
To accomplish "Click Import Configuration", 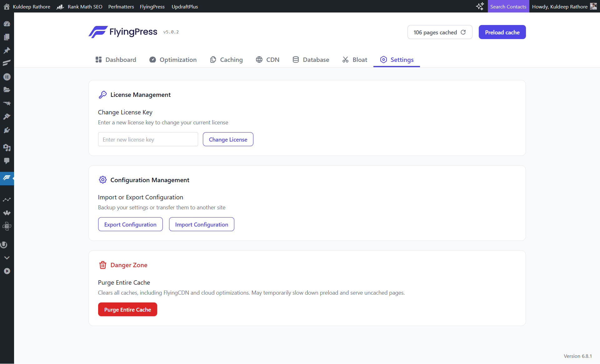I will click(x=202, y=224).
